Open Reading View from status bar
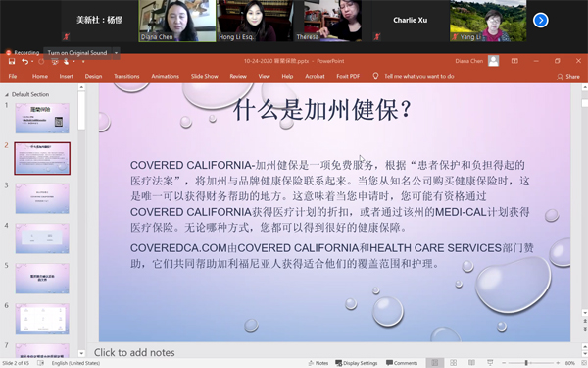 pyautogui.click(x=471, y=363)
